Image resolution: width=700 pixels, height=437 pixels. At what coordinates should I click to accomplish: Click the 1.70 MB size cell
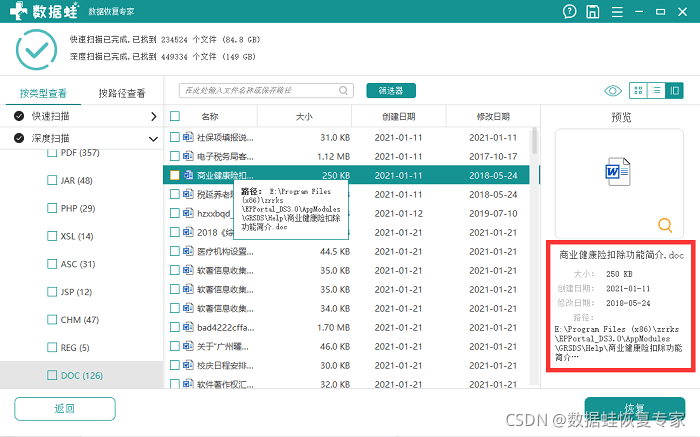click(x=333, y=327)
